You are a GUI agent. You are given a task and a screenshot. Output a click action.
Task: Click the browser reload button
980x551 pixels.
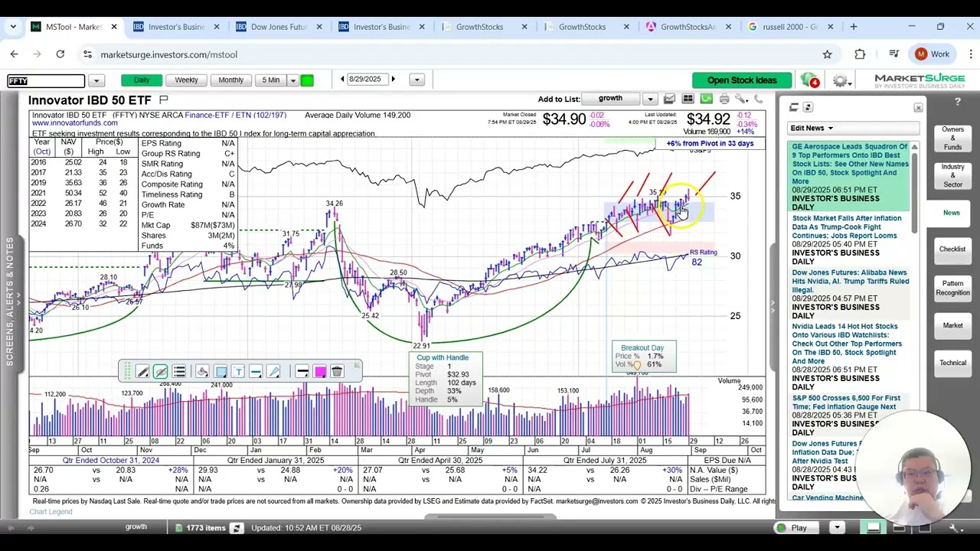pyautogui.click(x=60, y=54)
